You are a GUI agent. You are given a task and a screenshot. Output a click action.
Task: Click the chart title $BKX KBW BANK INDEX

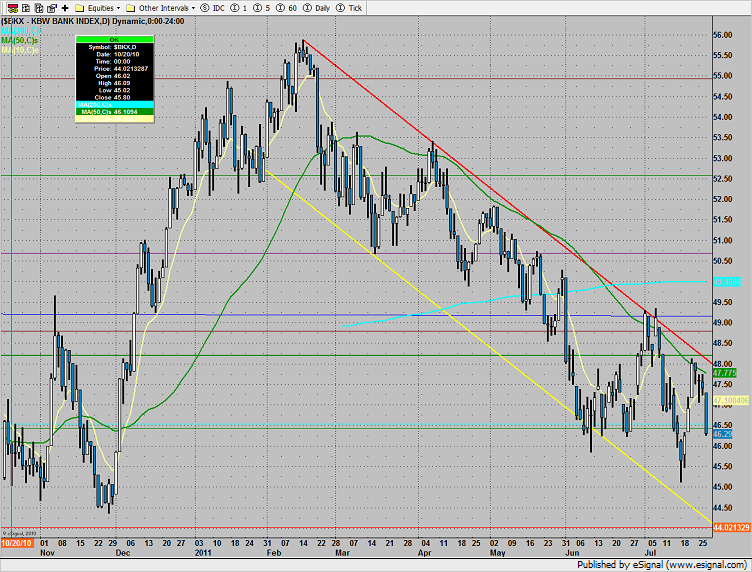click(93, 21)
